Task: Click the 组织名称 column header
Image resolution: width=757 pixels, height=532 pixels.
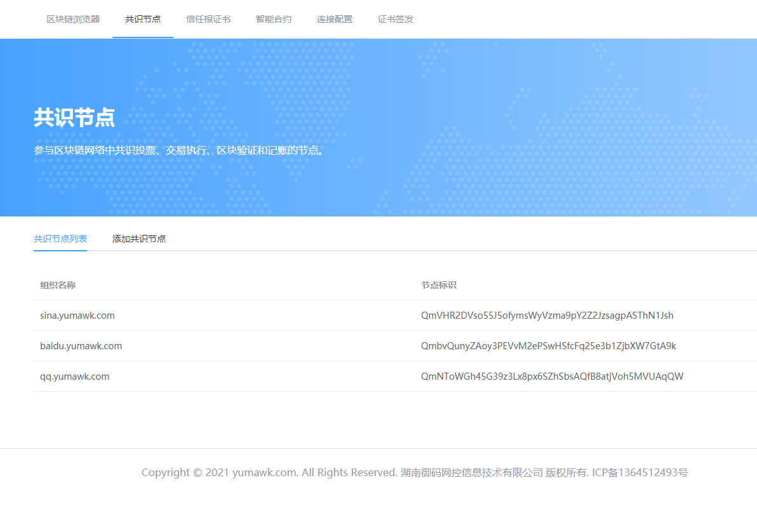Action: (x=58, y=285)
